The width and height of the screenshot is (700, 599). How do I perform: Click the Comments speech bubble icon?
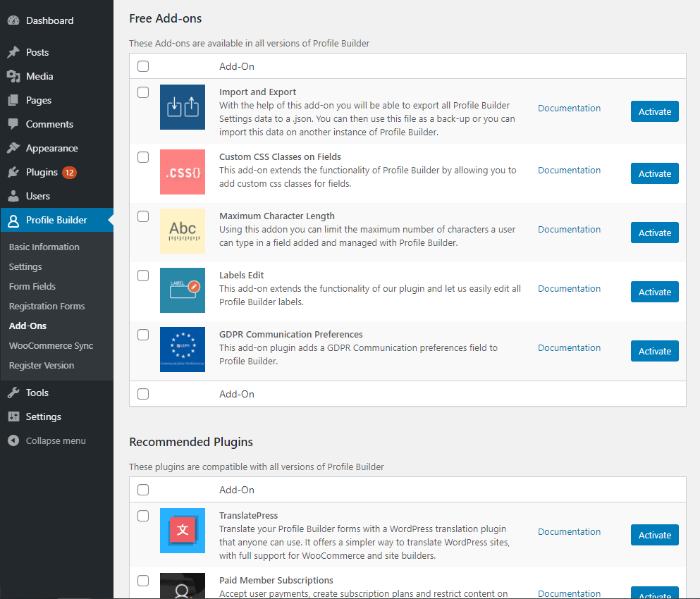click(x=13, y=124)
